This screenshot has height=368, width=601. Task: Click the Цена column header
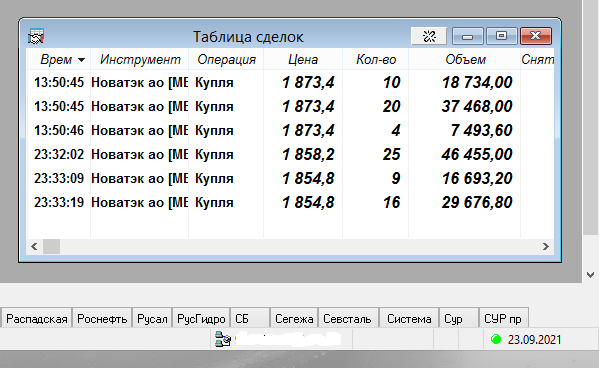pyautogui.click(x=303, y=59)
